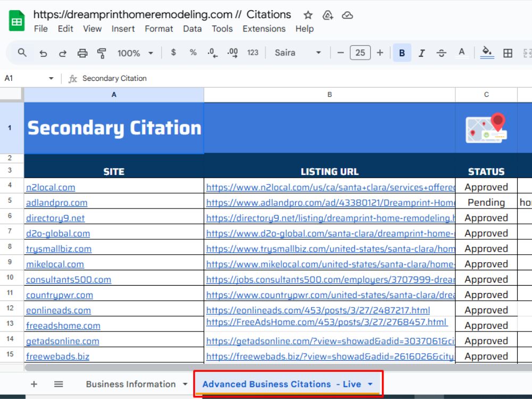Redo the last undone action

(63, 53)
